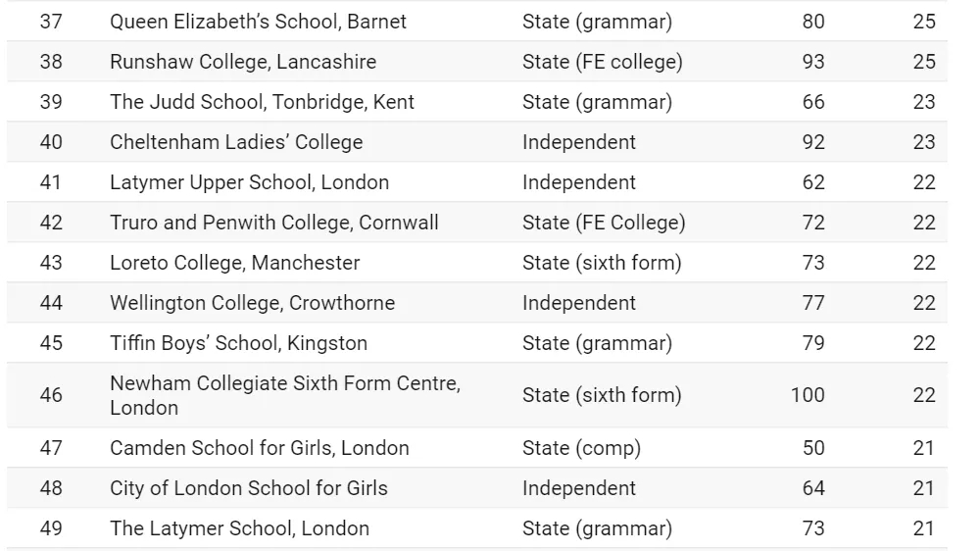
Task: Click Newham Collegiate Sixth Form Centre name
Action: click(285, 395)
